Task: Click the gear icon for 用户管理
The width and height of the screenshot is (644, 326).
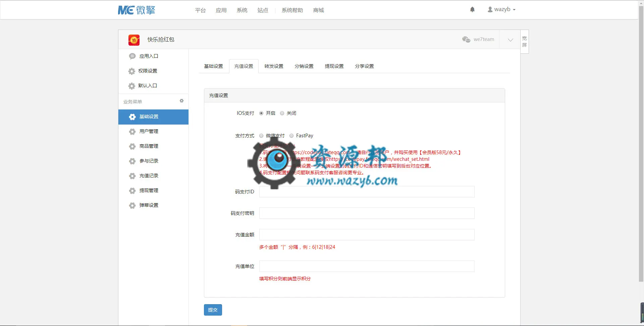Action: [x=132, y=132]
